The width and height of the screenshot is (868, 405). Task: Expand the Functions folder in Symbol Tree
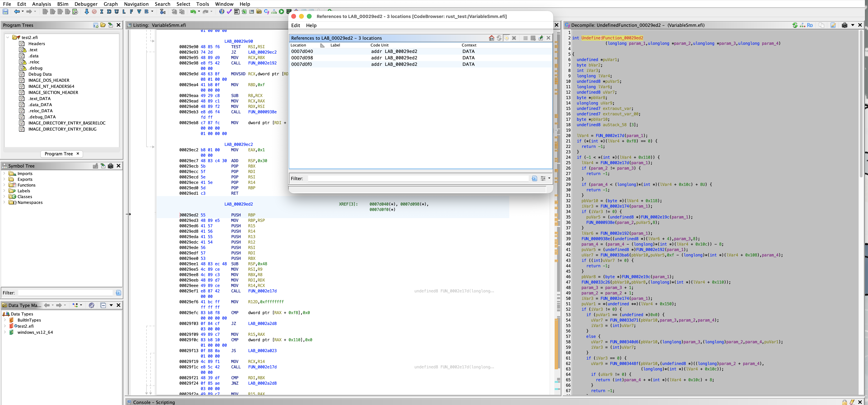tap(4, 185)
